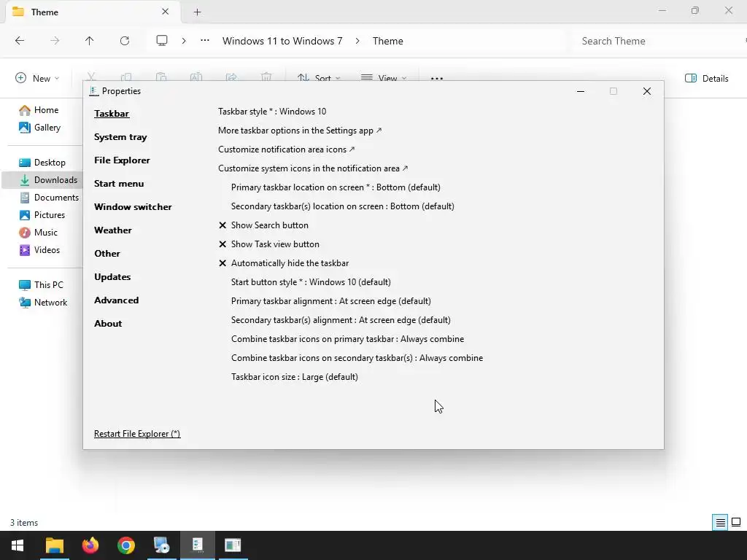
Task: Toggle Automatically hide the taskbar
Action: point(284,263)
